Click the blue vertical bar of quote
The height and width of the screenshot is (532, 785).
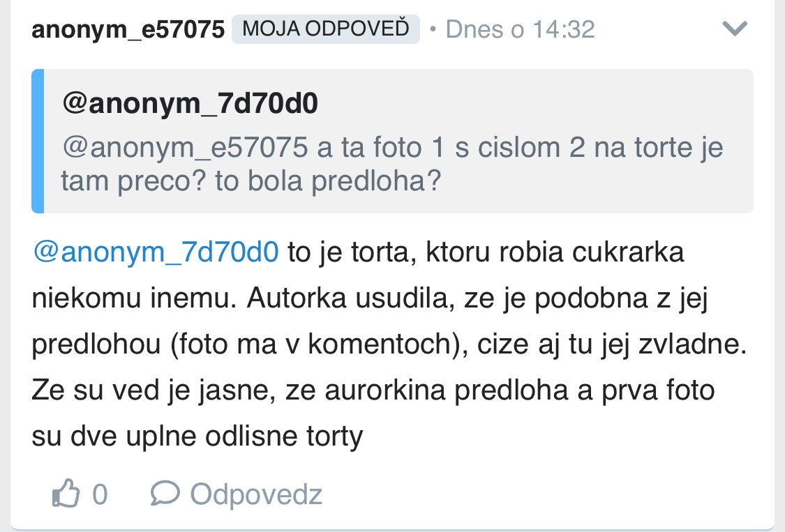pyautogui.click(x=38, y=141)
